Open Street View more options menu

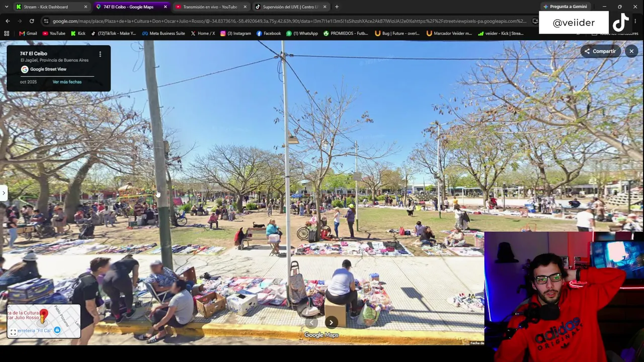[100, 54]
